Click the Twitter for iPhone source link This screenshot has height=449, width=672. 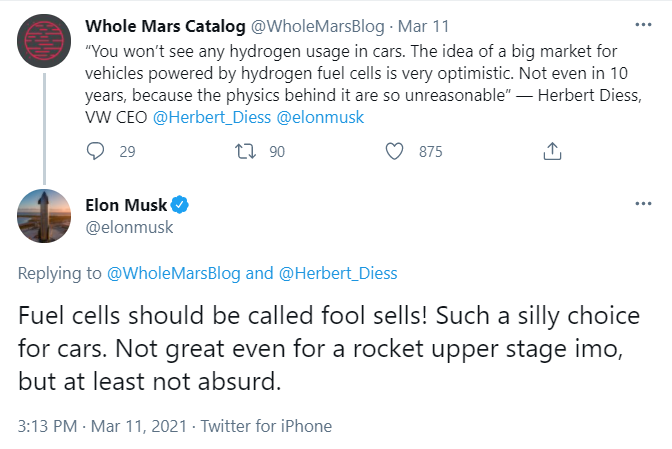coord(266,425)
